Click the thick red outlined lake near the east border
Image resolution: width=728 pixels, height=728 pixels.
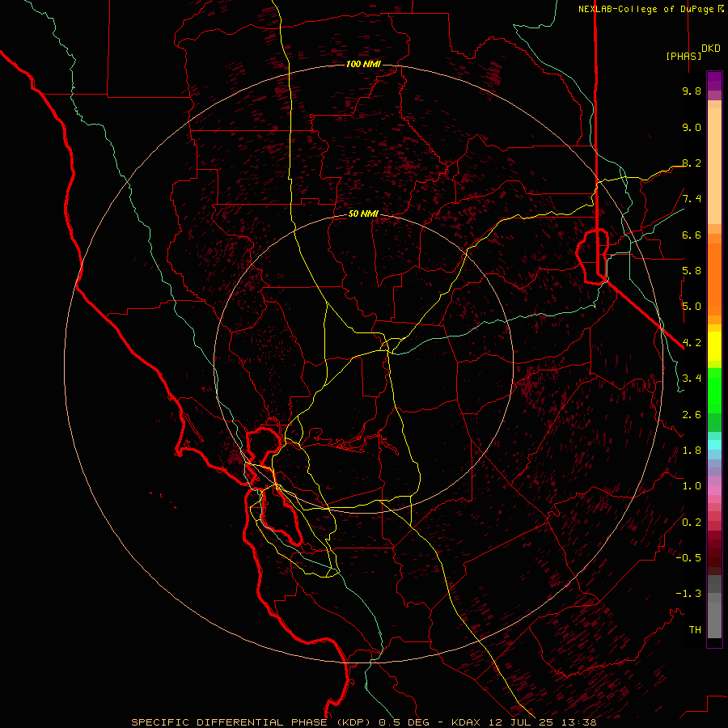[x=593, y=256]
